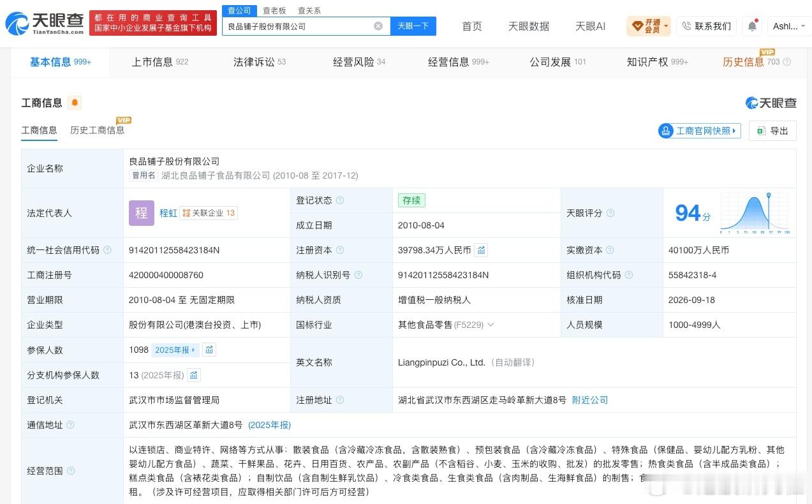Click the help icon next to 注册资本

click(340, 250)
